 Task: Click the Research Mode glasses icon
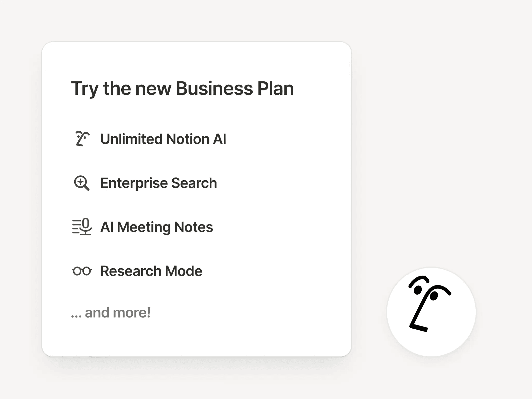click(x=82, y=271)
